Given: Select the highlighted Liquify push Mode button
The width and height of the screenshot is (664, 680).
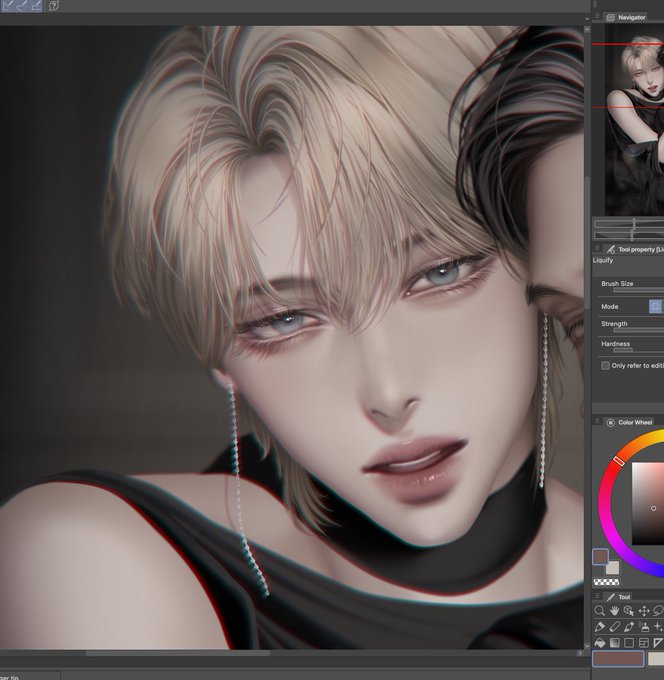Looking at the screenshot, I should (655, 307).
